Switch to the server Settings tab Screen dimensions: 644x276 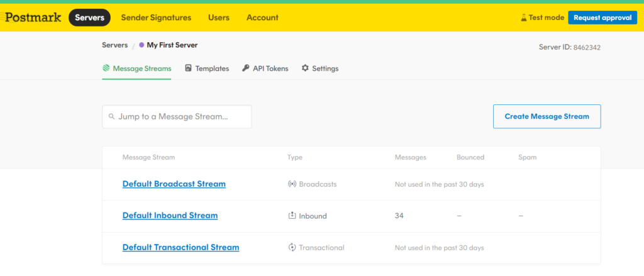click(x=320, y=69)
